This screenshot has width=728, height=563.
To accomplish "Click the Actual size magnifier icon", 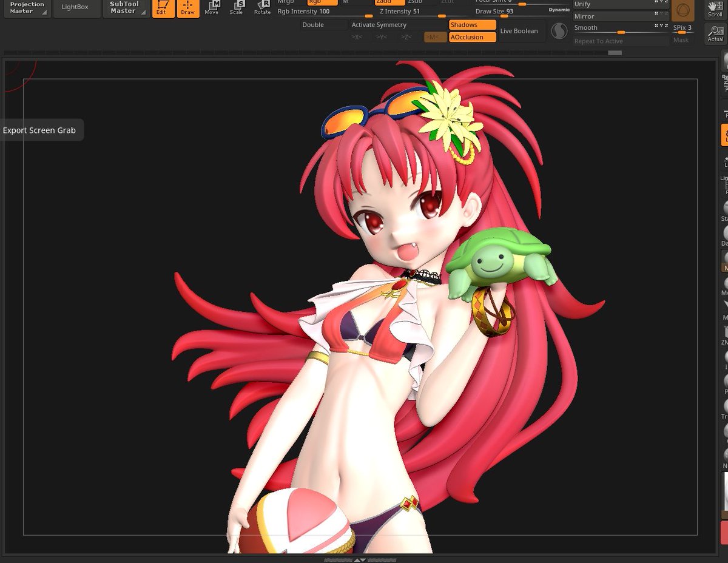I will click(x=715, y=33).
